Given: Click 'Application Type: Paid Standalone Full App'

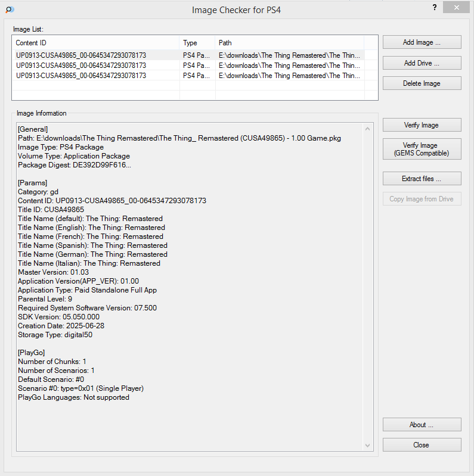Looking at the screenshot, I should [87, 290].
